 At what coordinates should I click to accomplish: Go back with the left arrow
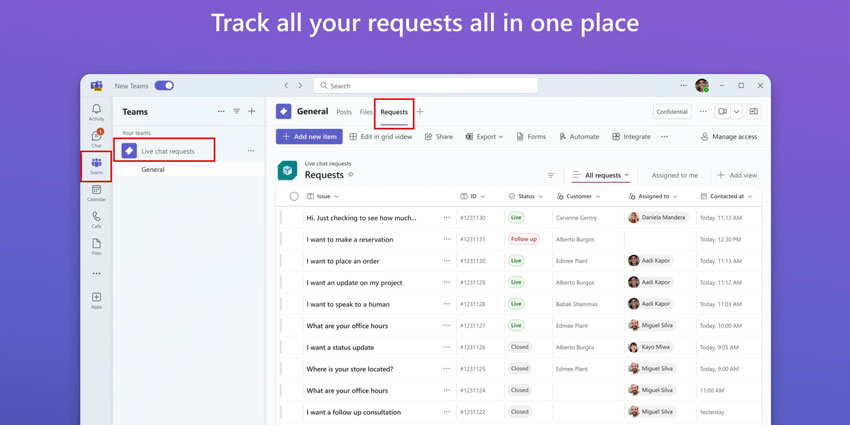coord(286,86)
